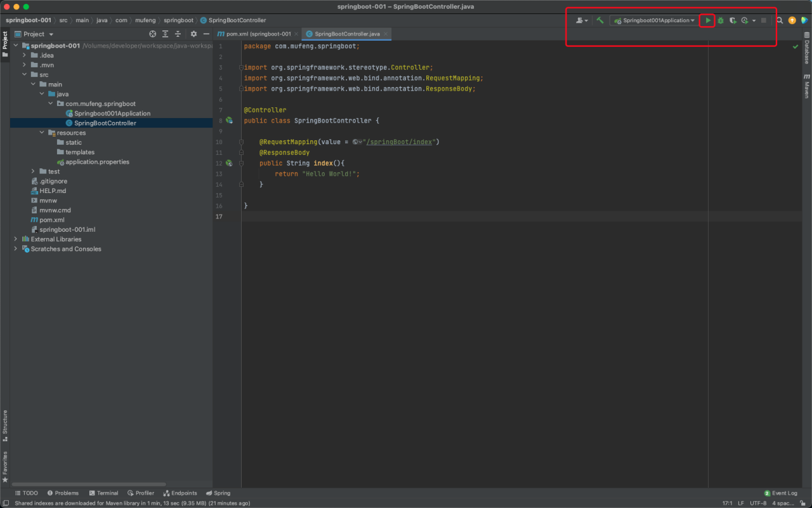Open the Endpoints tool window tab

point(180,493)
